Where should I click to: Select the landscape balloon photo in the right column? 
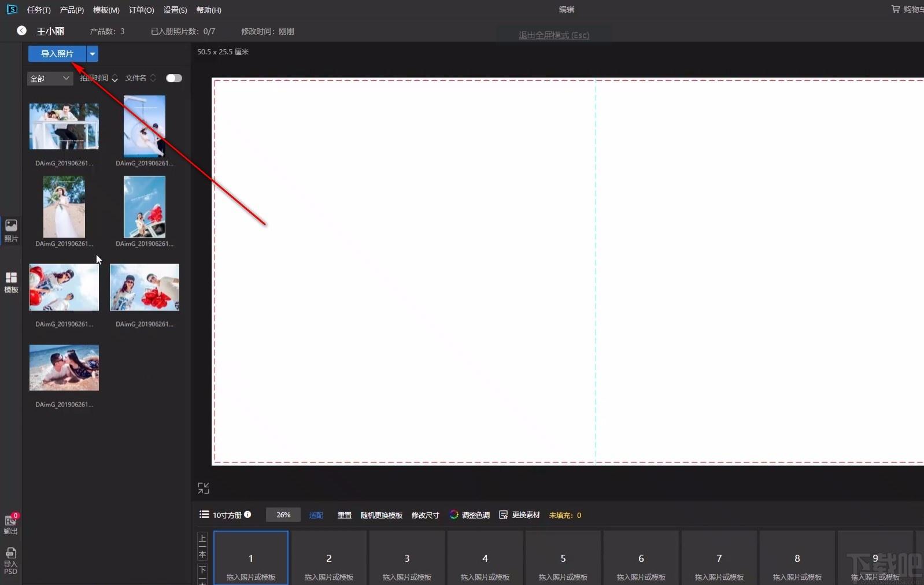145,287
